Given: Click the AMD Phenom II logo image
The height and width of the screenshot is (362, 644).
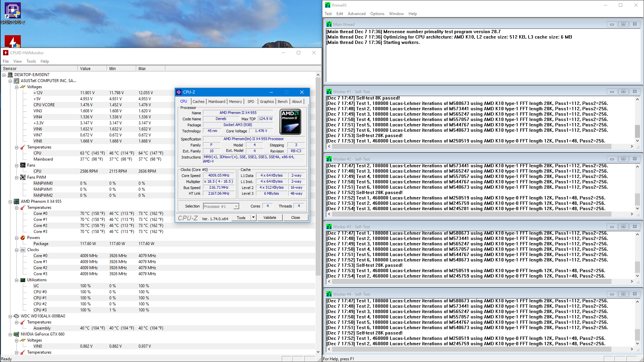Looking at the screenshot, I should [x=290, y=122].
